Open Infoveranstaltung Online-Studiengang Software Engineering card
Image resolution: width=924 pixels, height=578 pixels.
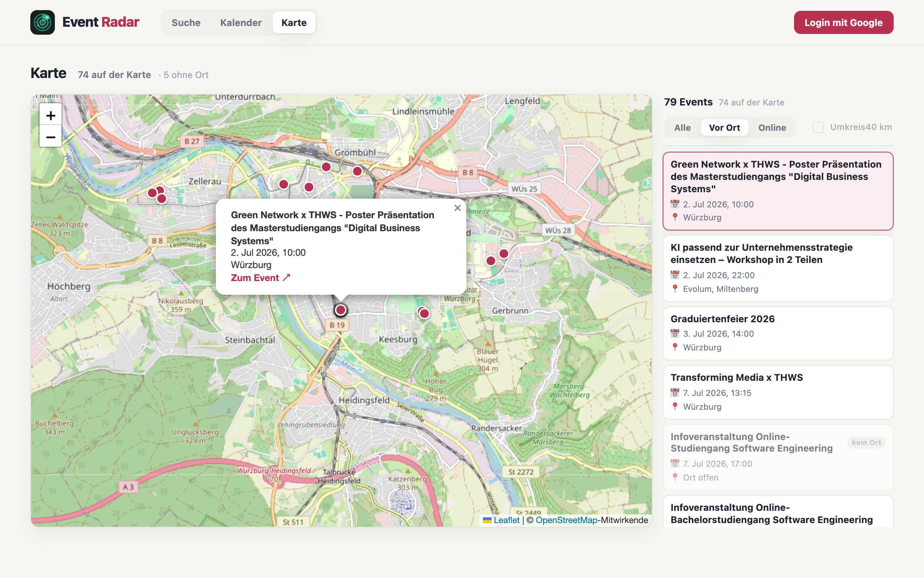[x=778, y=457]
